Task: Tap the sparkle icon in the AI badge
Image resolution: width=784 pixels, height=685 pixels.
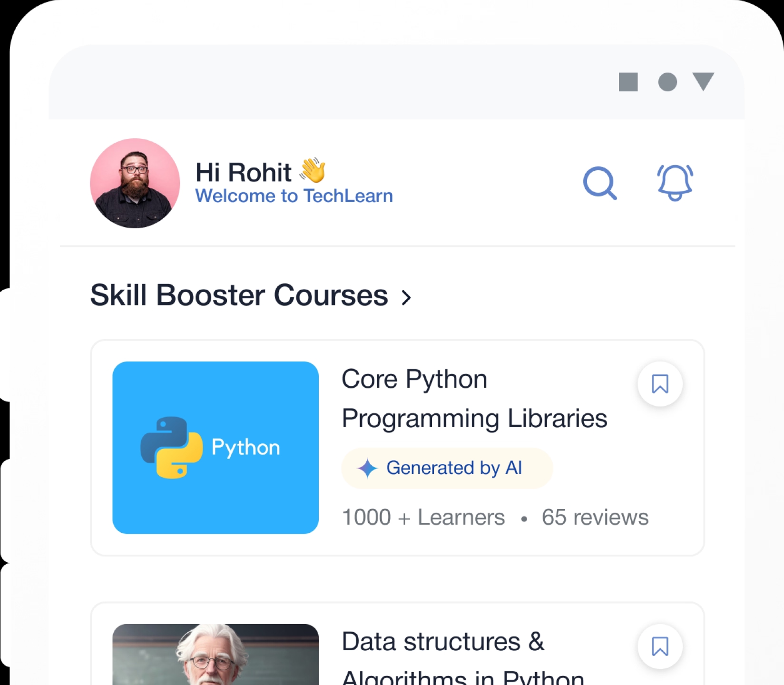Action: click(x=367, y=468)
